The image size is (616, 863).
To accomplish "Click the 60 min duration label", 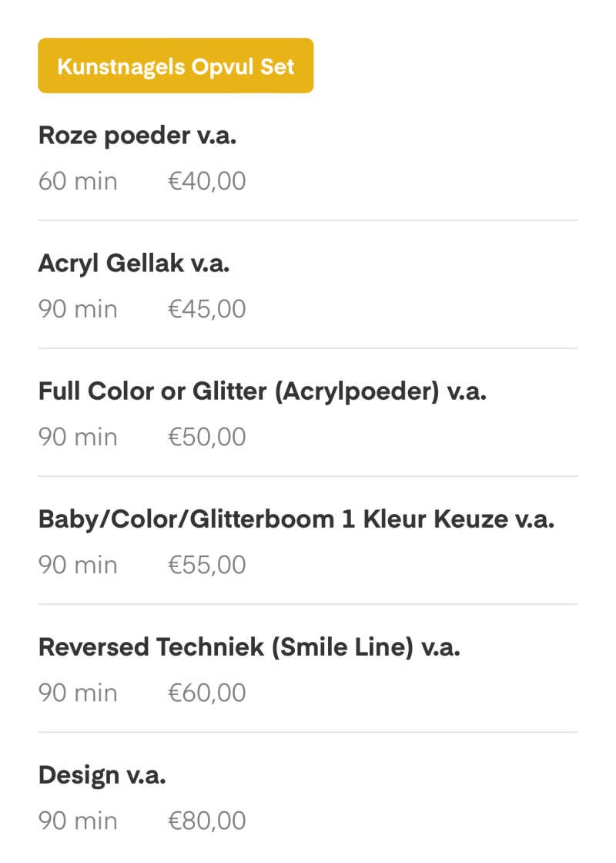I will tap(78, 182).
